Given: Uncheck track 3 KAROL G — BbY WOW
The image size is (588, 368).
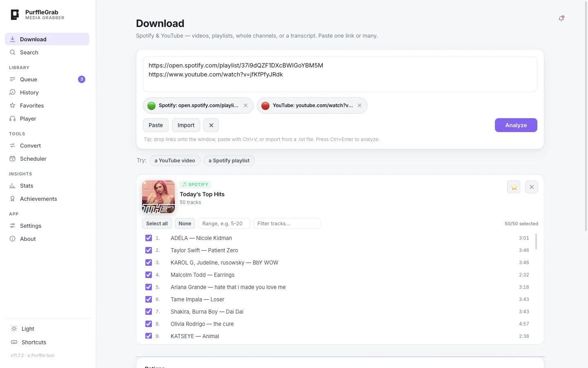Looking at the screenshot, I should click(x=149, y=263).
